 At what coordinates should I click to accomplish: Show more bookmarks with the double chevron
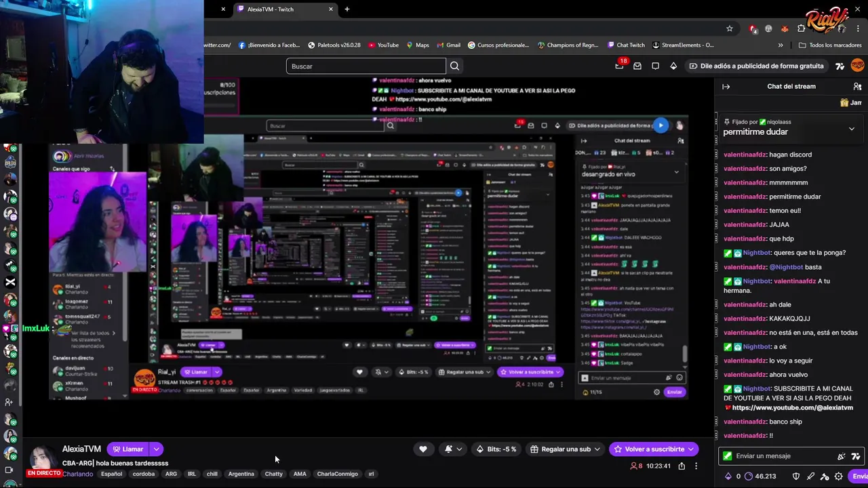point(781,45)
